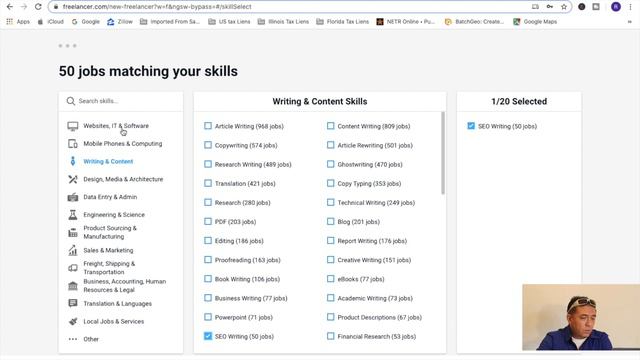640x360 pixels.
Task: Click the Product Sourcing & Manufacturing factory icon
Action: coord(73,233)
